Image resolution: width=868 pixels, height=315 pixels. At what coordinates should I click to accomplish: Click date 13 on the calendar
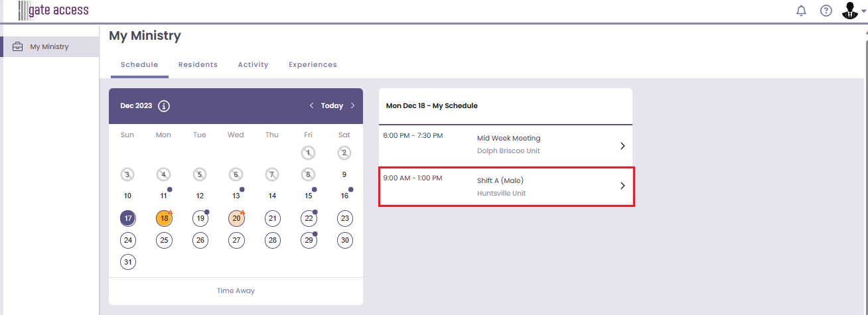[x=236, y=196]
